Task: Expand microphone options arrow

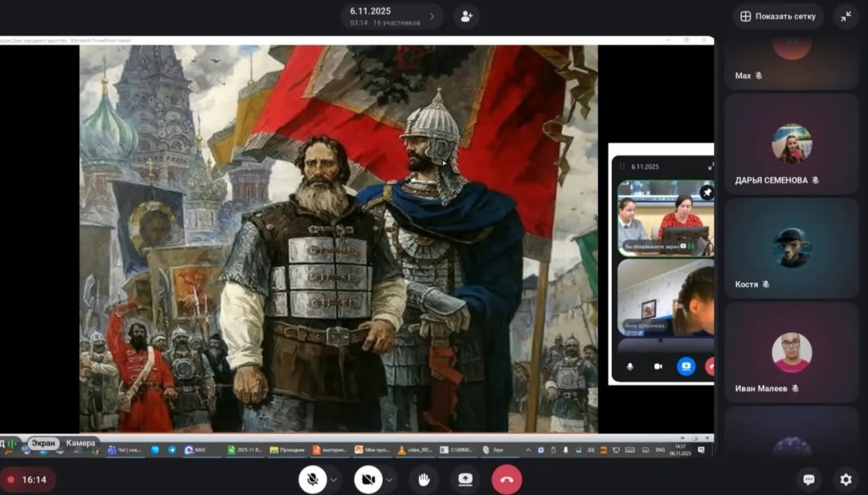Action: pyautogui.click(x=333, y=479)
